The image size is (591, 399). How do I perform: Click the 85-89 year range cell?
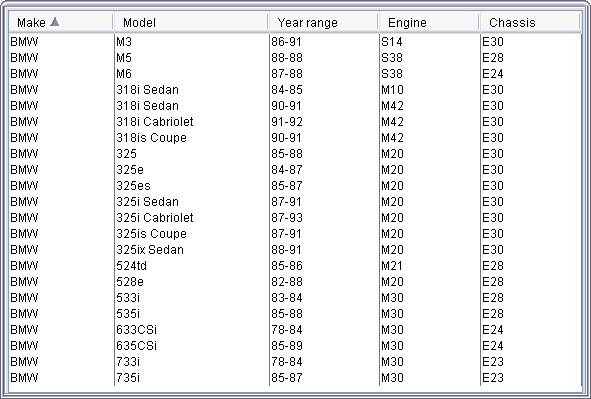pyautogui.click(x=325, y=346)
